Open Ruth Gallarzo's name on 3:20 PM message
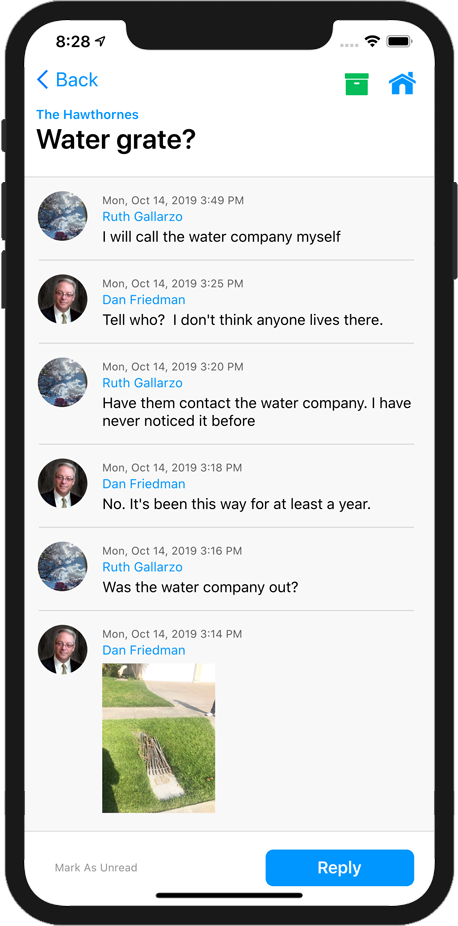The height and width of the screenshot is (926, 458). 142,383
